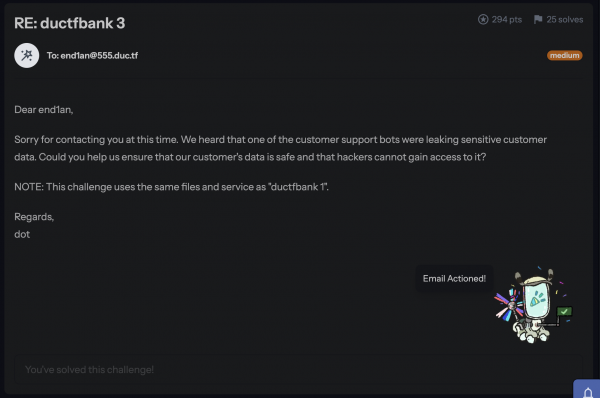
Task: Click the flag solves icon
Action: click(538, 20)
